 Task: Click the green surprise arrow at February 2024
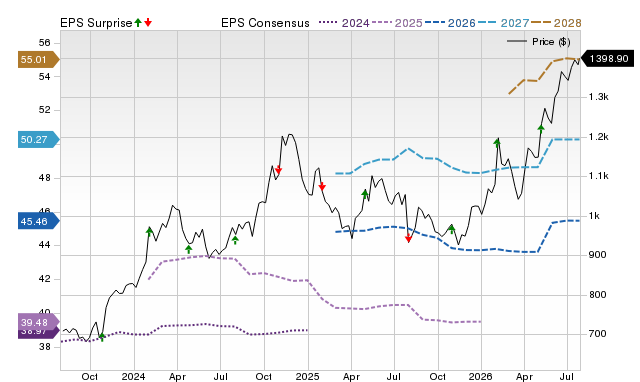pos(149,231)
